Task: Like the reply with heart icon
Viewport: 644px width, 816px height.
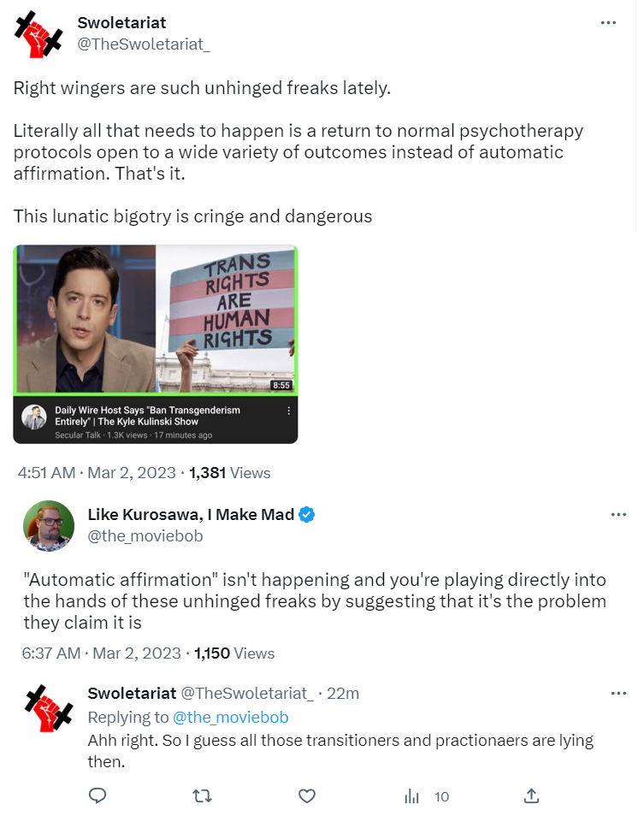Action: pos(307,795)
